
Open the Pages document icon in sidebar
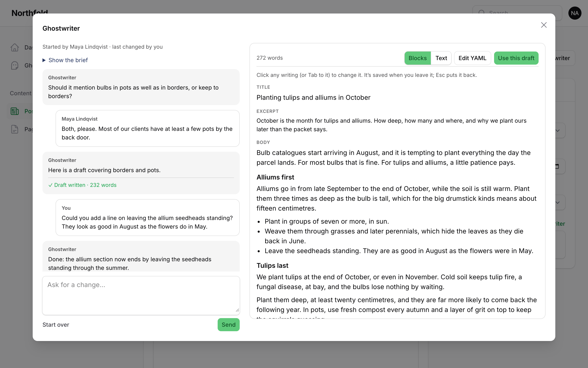(x=14, y=129)
